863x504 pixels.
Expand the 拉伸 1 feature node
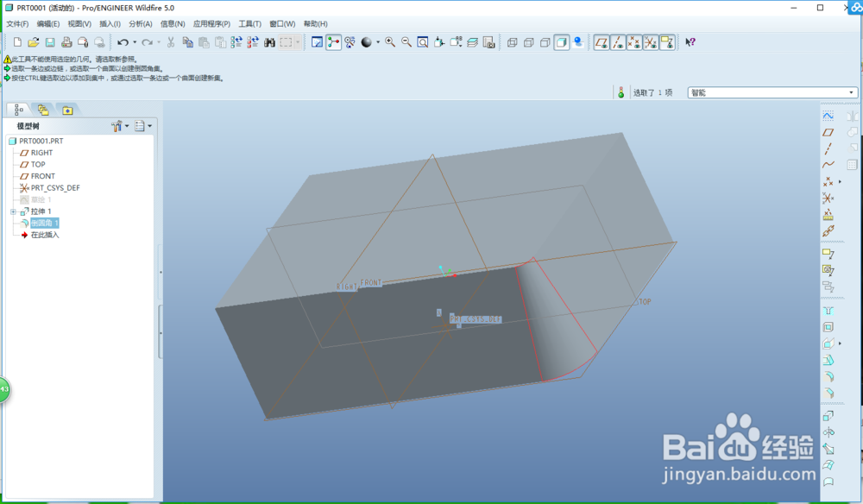[13, 211]
